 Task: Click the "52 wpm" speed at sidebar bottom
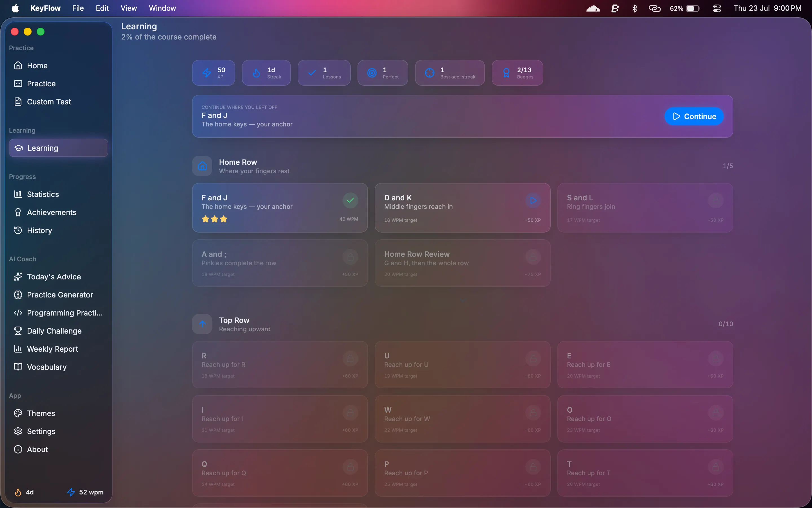91,492
